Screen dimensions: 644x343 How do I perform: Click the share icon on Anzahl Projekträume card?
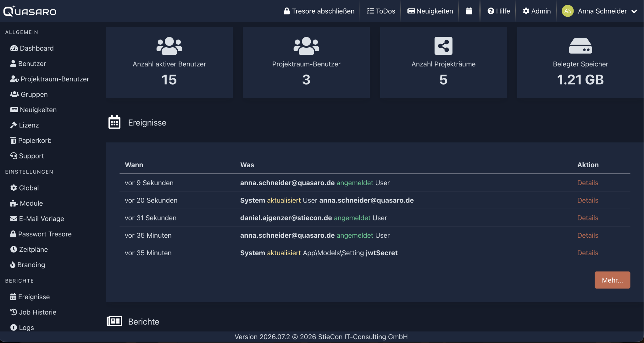pos(443,46)
